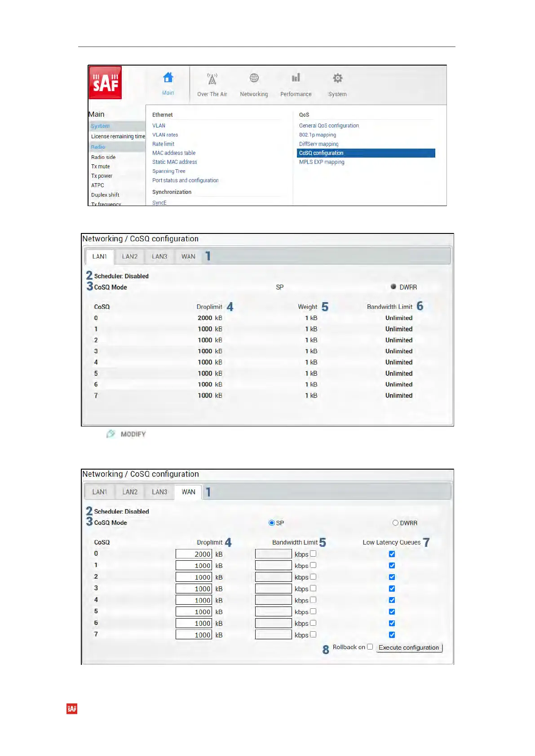The width and height of the screenshot is (535, 756).
Task: Uncheck Low Latency Queue for CoSQ 0
Action: tap(392, 554)
